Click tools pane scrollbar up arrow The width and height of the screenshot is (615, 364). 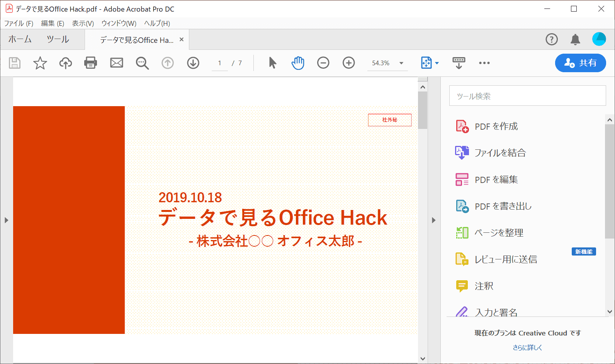(x=610, y=120)
